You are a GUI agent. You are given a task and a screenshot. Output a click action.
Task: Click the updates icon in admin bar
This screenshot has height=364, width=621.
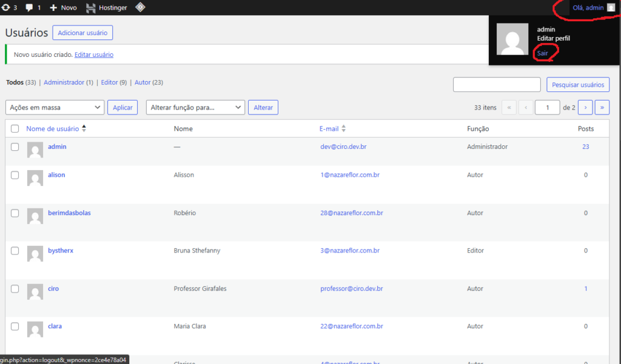(x=5, y=8)
